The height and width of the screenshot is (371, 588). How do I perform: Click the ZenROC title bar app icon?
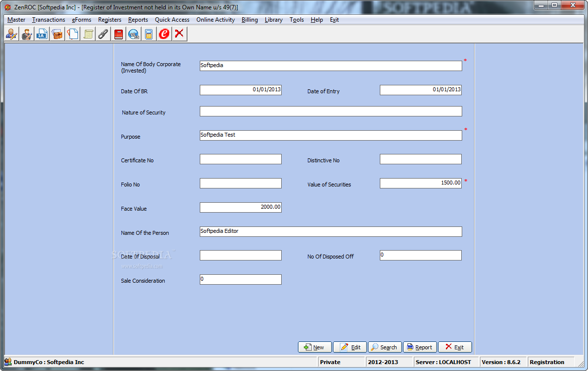pos(8,7)
